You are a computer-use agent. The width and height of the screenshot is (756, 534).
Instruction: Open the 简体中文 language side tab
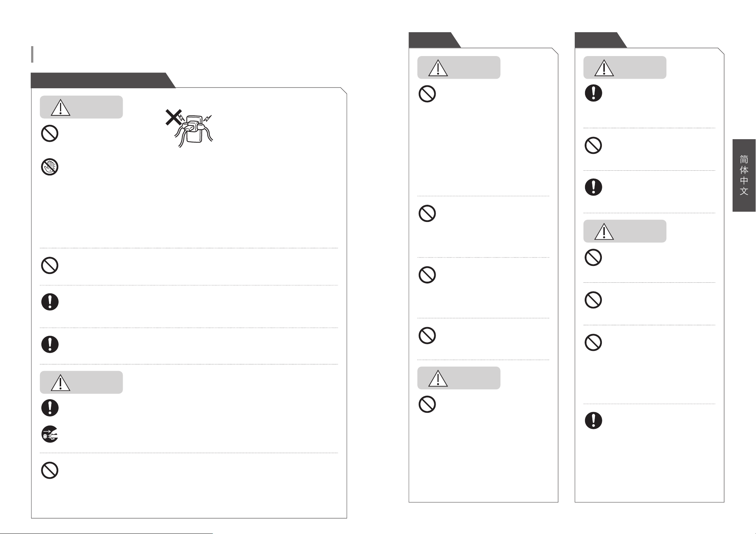pyautogui.click(x=744, y=175)
